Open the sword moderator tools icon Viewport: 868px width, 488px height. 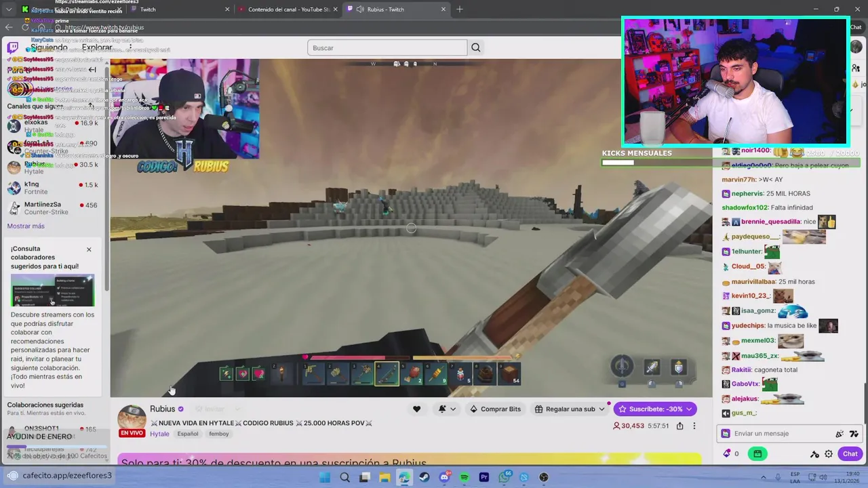814,454
